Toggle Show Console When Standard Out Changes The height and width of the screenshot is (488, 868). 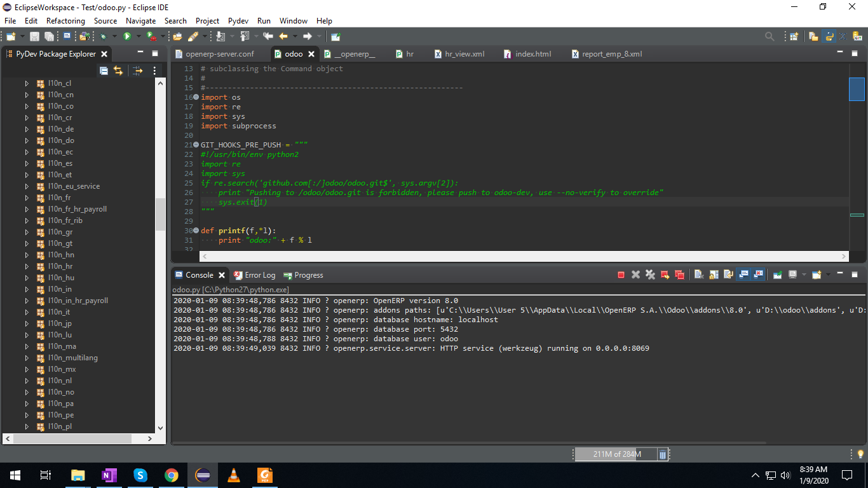tap(743, 275)
